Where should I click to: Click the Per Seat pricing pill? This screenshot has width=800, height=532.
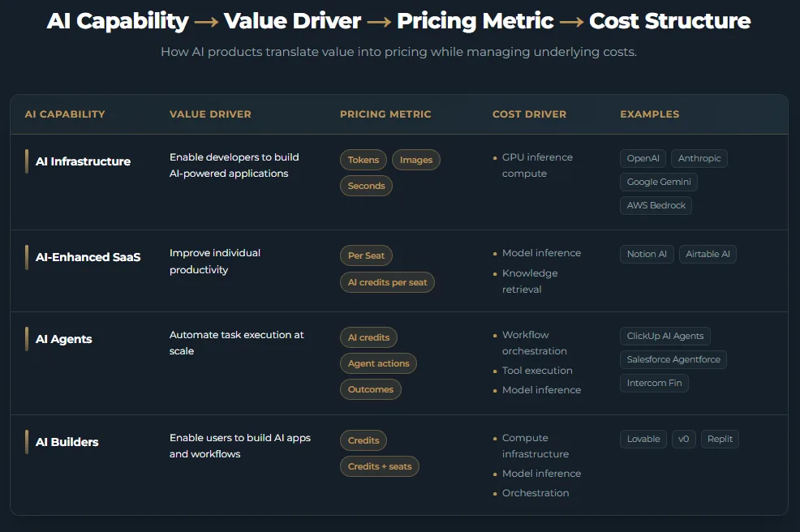point(366,255)
